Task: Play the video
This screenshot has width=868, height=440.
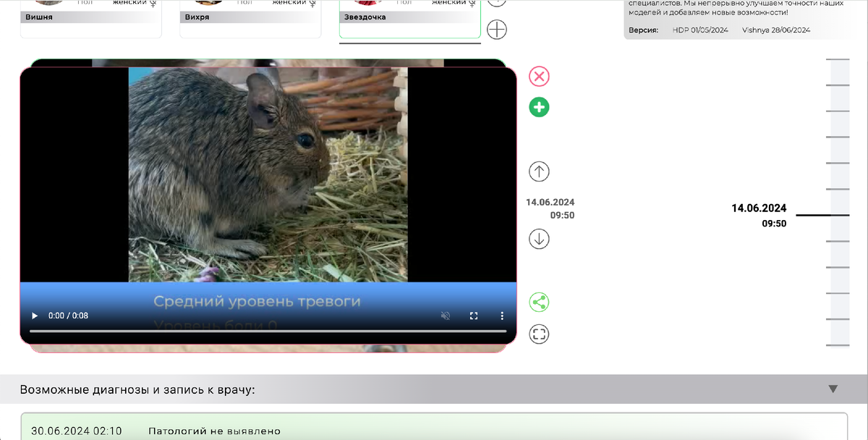Action: [x=34, y=316]
